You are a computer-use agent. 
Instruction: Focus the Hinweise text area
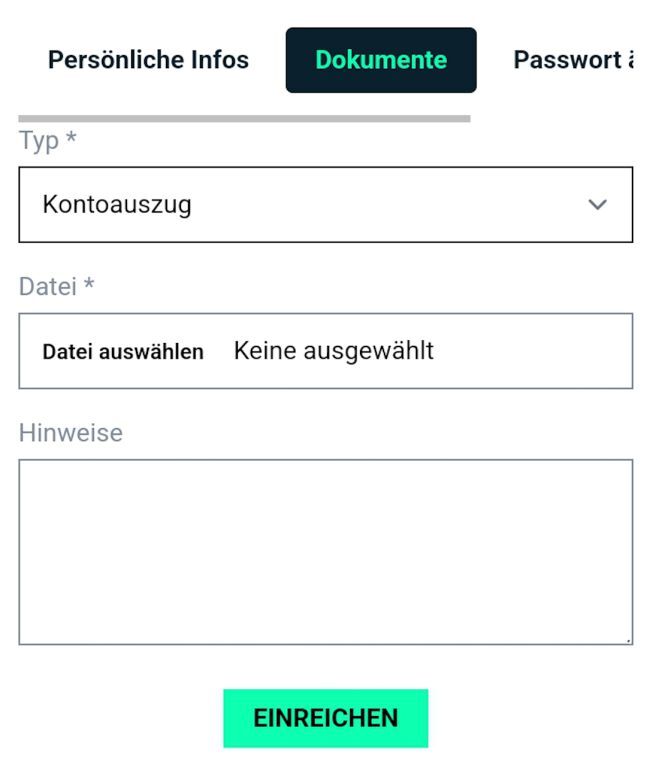(x=325, y=552)
